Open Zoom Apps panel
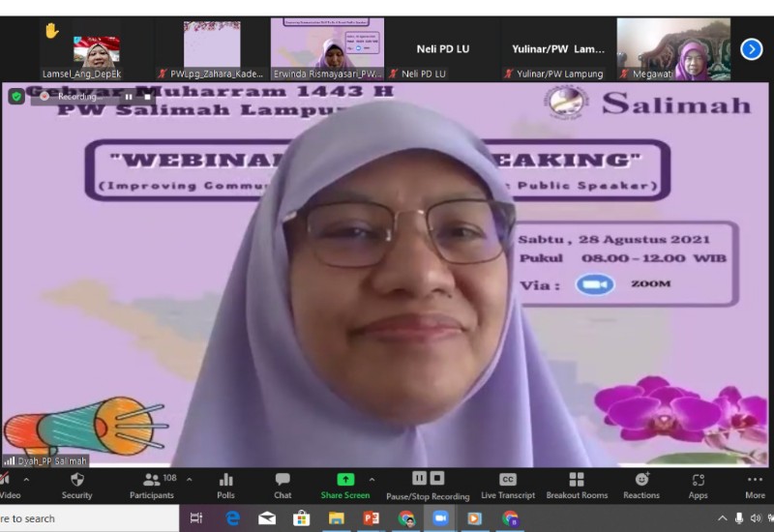The image size is (774, 532). [x=698, y=486]
